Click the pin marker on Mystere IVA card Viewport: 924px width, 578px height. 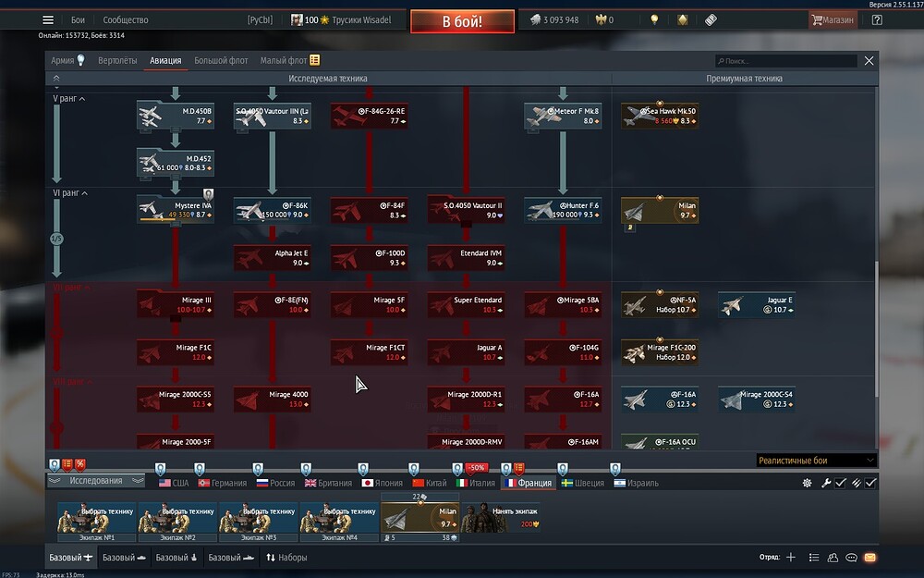tap(208, 194)
